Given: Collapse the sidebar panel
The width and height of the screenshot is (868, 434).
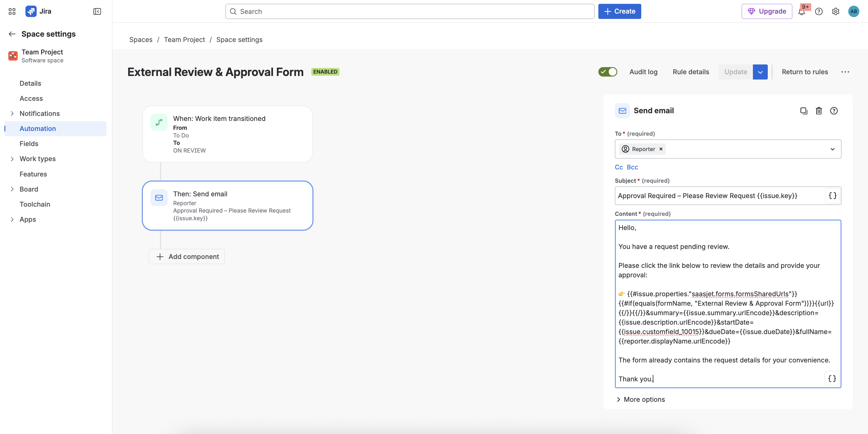Looking at the screenshot, I should tap(97, 12).
